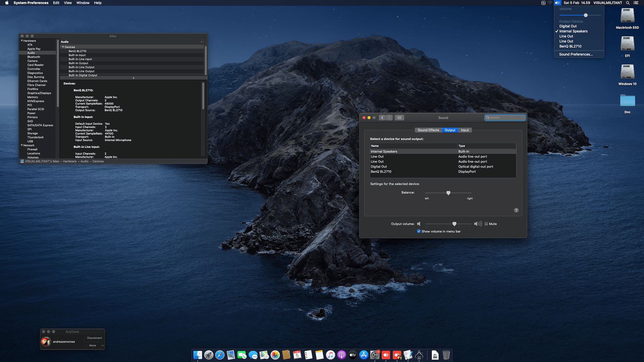Collapse the Network tree section
644x362 pixels.
[x=22, y=145]
